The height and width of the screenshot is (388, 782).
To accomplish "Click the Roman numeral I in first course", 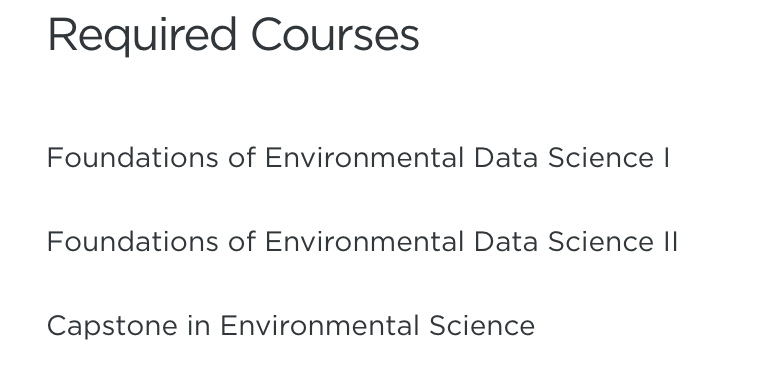I will 667,158.
